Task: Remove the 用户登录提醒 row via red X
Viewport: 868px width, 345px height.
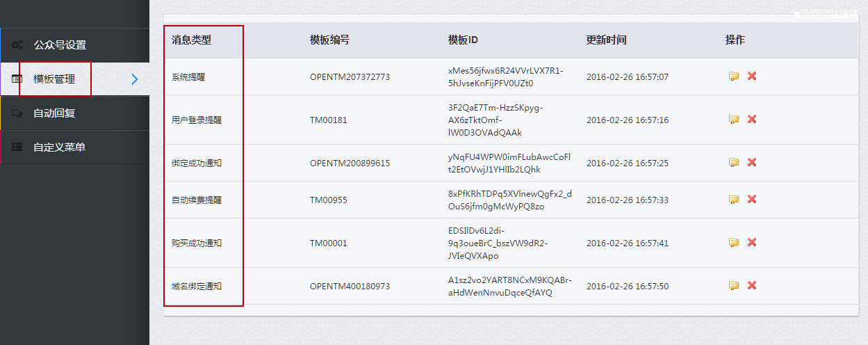Action: click(x=752, y=120)
